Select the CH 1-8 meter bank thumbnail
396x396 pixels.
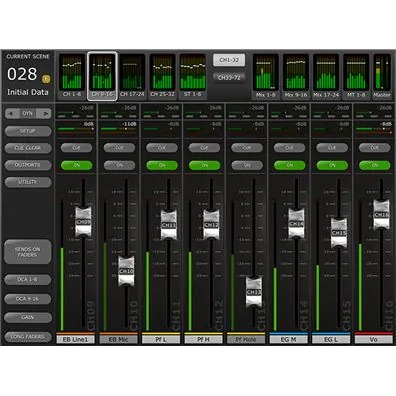click(x=72, y=76)
